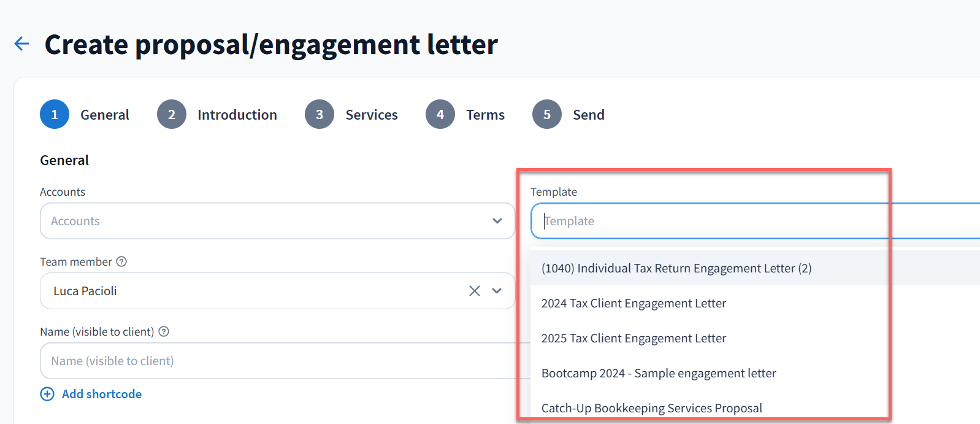Viewport: 980px width, 424px height.
Task: Expand the Accounts dropdown chevron
Action: [x=497, y=221]
